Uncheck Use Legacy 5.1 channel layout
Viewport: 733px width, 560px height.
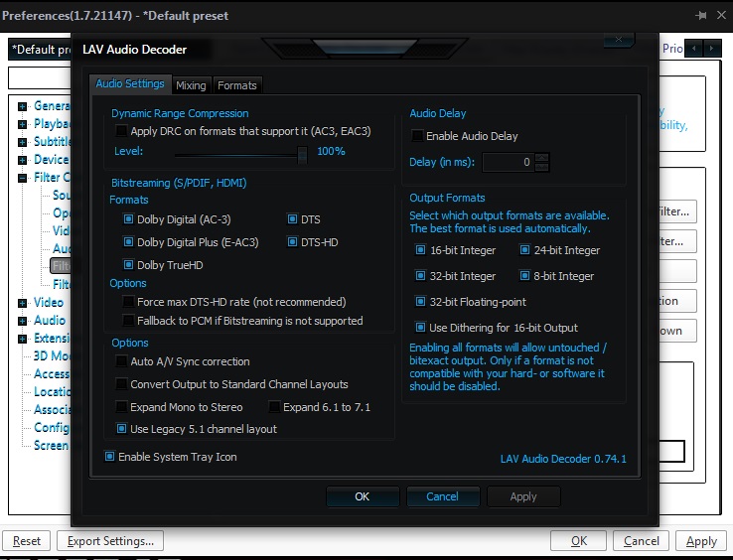(121, 429)
